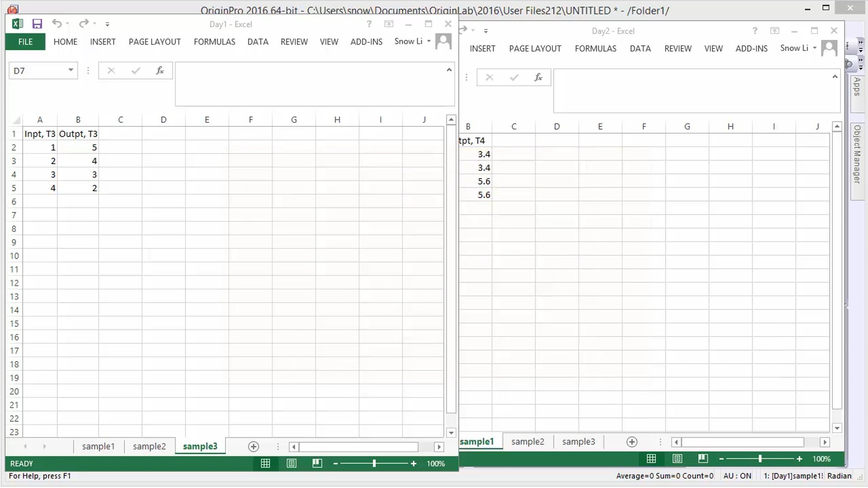Image resolution: width=868 pixels, height=488 pixels.
Task: Click the Snow Li account picture in Day1
Action: pos(443,41)
